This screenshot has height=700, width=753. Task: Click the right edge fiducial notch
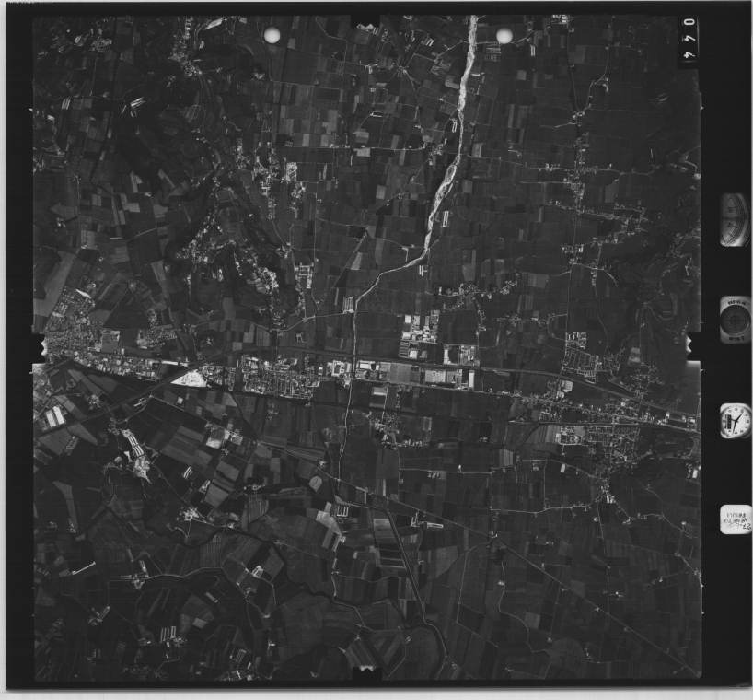[x=693, y=347]
